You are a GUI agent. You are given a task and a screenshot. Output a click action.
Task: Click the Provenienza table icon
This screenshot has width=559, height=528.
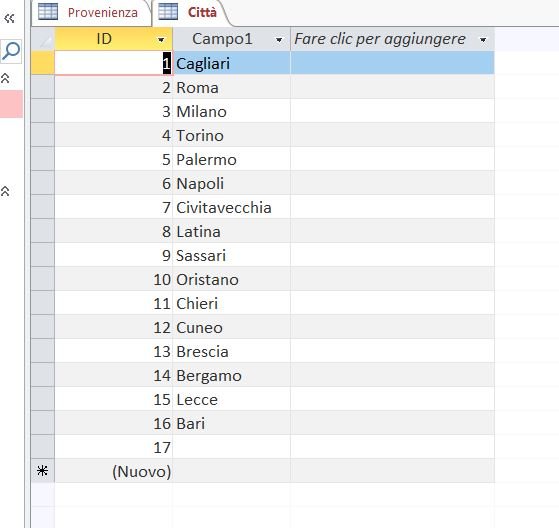(48, 11)
